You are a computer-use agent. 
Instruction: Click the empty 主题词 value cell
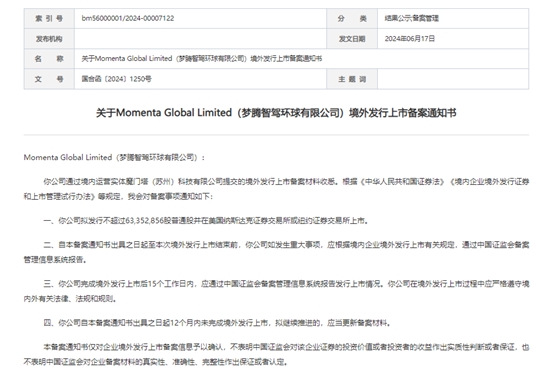click(453, 79)
